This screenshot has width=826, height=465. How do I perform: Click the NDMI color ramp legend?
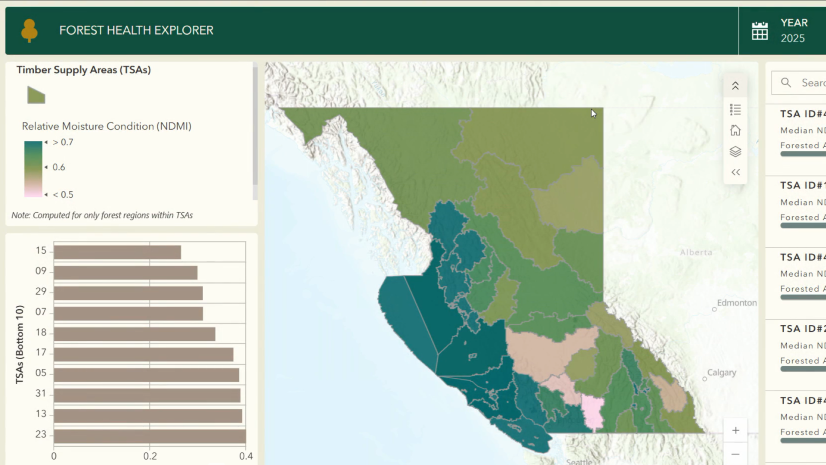tap(33, 169)
